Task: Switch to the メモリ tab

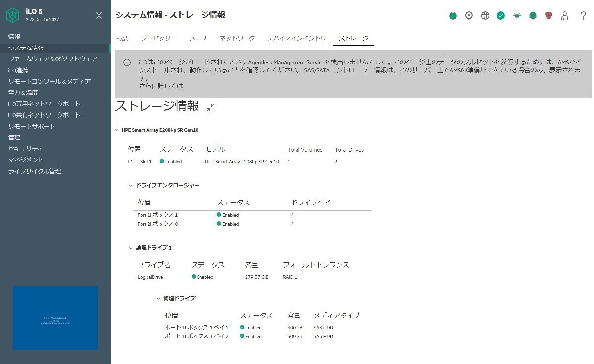Action: click(x=198, y=37)
